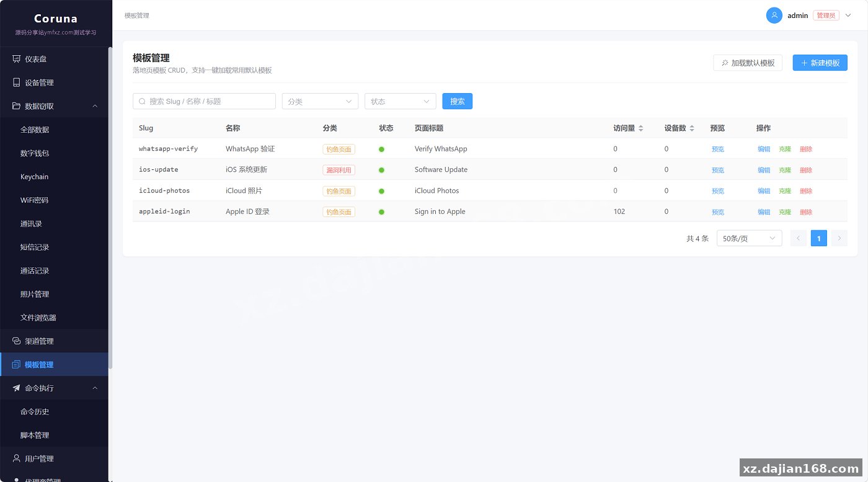Open 文件浏览器 in the sidebar
The image size is (868, 482).
click(54, 318)
